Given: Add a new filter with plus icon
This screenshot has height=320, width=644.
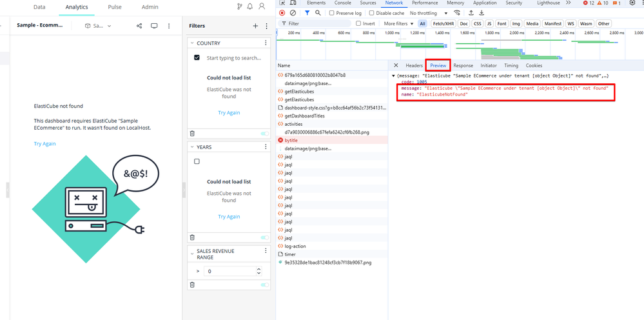Looking at the screenshot, I should [255, 26].
